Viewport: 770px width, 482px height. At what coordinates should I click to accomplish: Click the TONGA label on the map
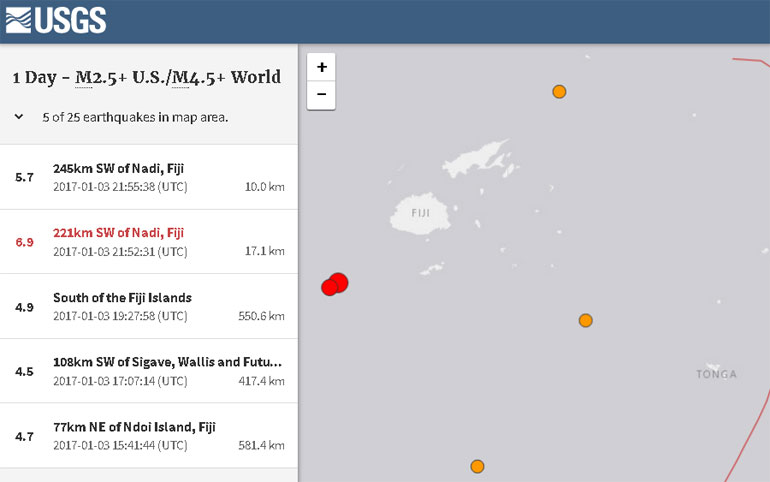click(x=716, y=374)
